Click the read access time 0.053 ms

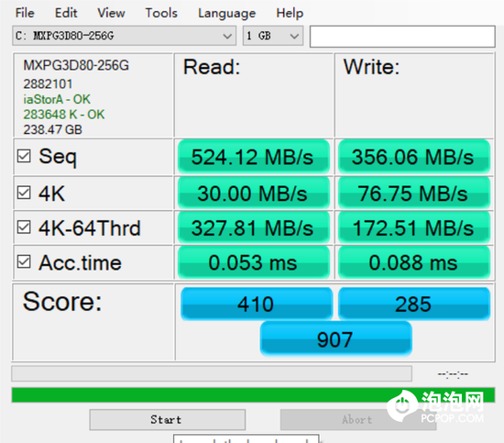pos(254,262)
